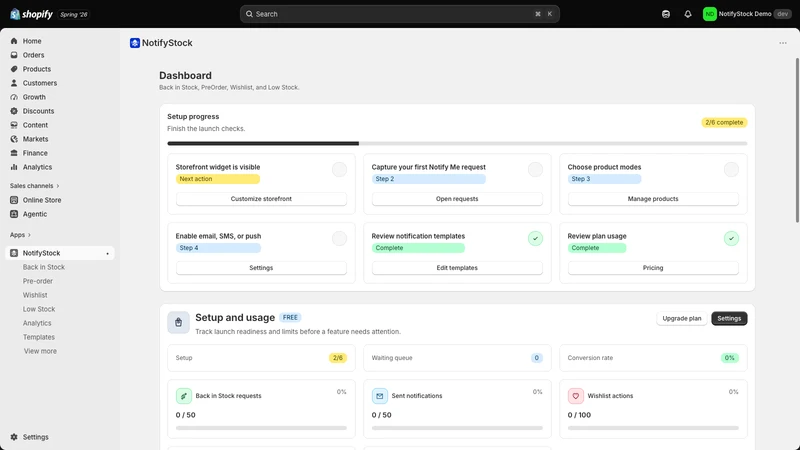Click the Customize storefront button
This screenshot has height=450, width=800.
tap(261, 199)
